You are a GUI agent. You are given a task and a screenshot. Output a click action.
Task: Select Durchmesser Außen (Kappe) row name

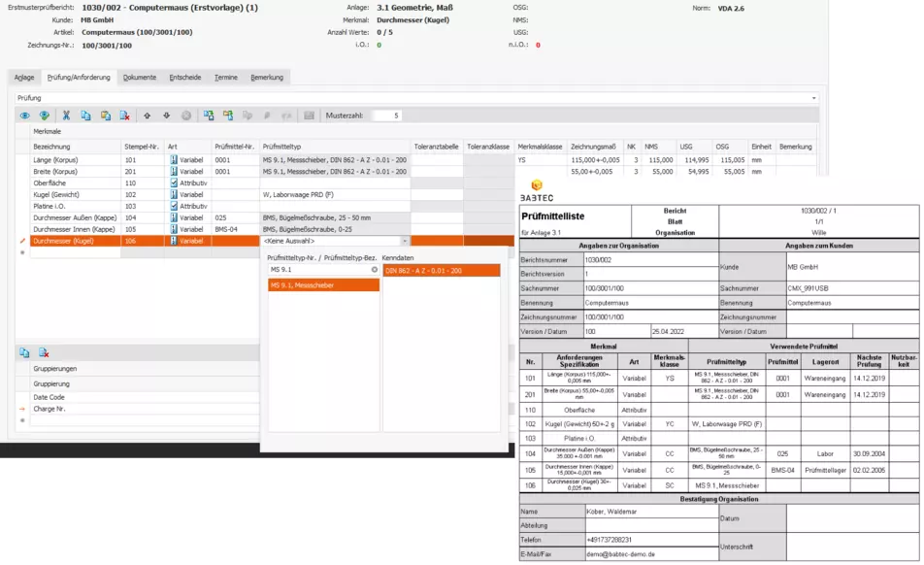pos(75,217)
